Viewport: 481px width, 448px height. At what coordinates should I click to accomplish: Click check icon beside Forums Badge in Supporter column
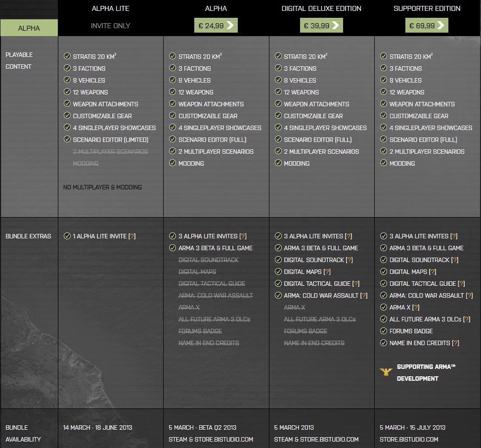click(x=384, y=331)
